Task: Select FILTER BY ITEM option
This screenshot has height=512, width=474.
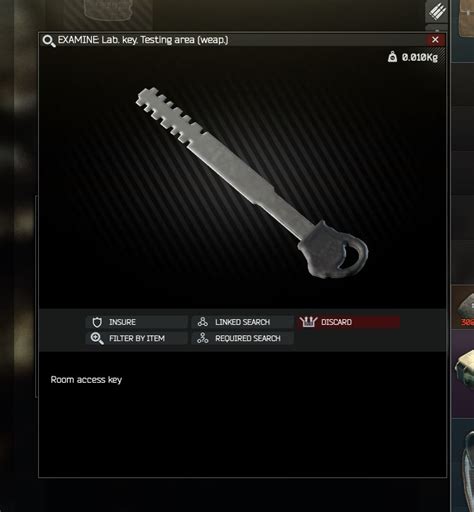Action: [137, 338]
